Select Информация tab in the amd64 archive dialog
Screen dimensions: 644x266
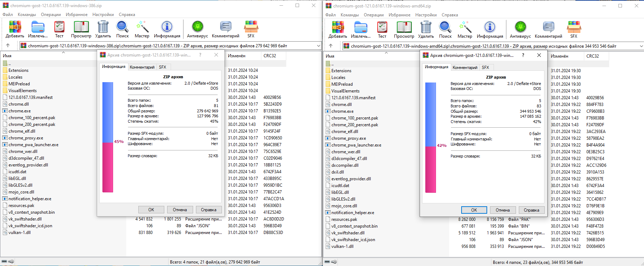[x=436, y=67]
